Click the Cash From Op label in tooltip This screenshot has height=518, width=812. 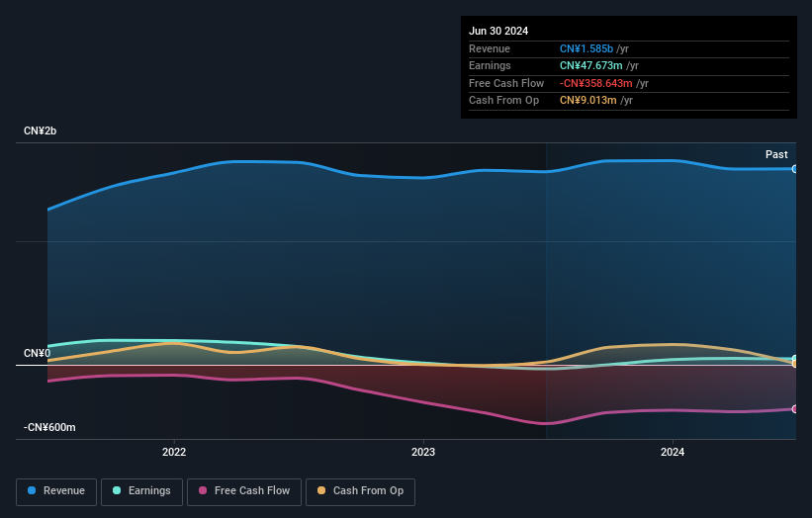[503, 101]
